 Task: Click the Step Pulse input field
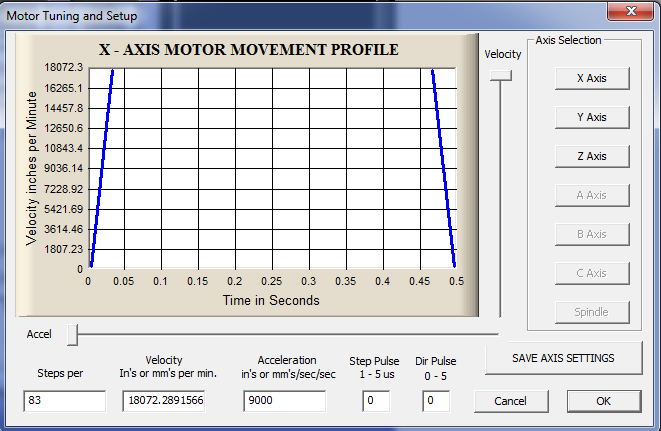pos(376,401)
